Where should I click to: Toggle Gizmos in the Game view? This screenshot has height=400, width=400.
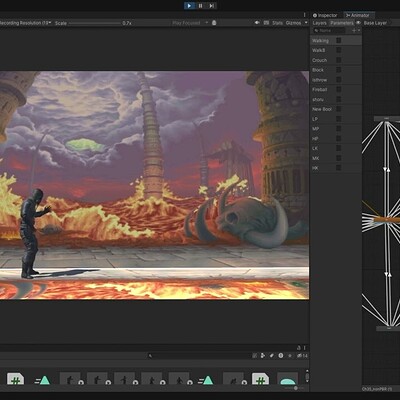tap(293, 23)
